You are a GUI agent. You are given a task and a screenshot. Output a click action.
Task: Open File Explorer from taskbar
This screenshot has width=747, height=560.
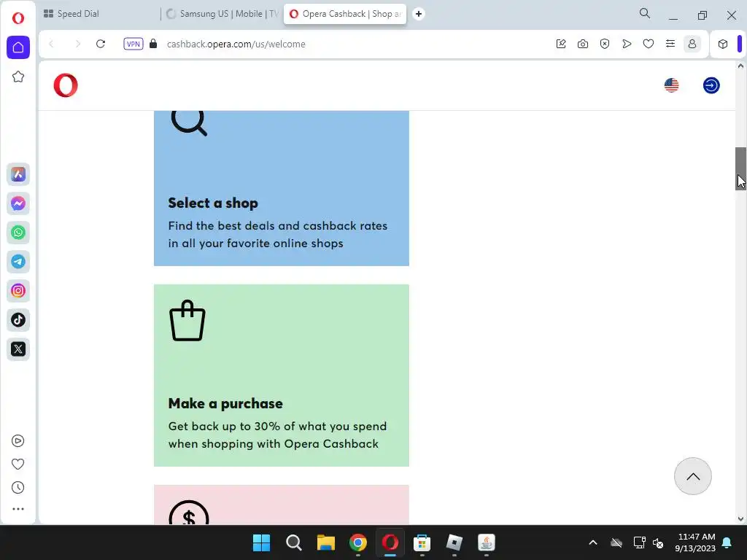[x=326, y=542]
